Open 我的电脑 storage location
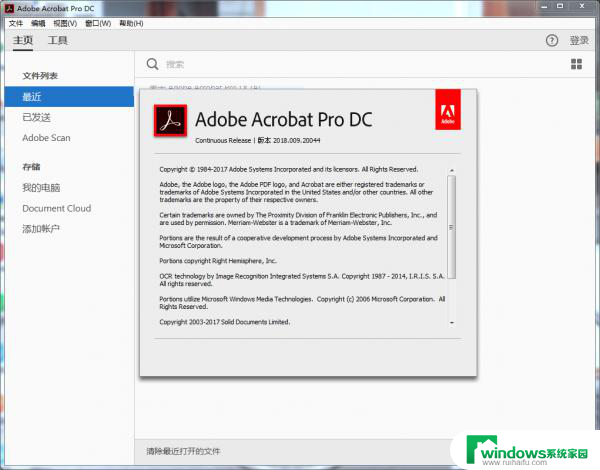The image size is (600, 470). click(41, 188)
